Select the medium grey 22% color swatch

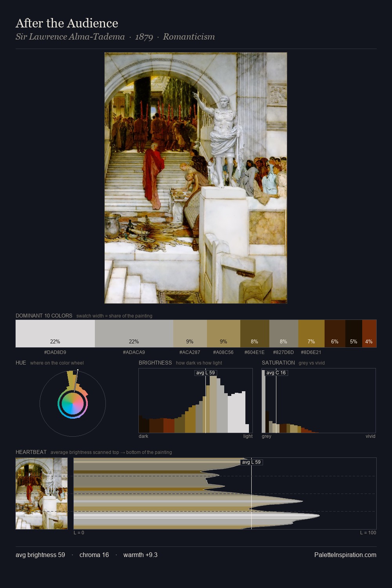pos(134,334)
